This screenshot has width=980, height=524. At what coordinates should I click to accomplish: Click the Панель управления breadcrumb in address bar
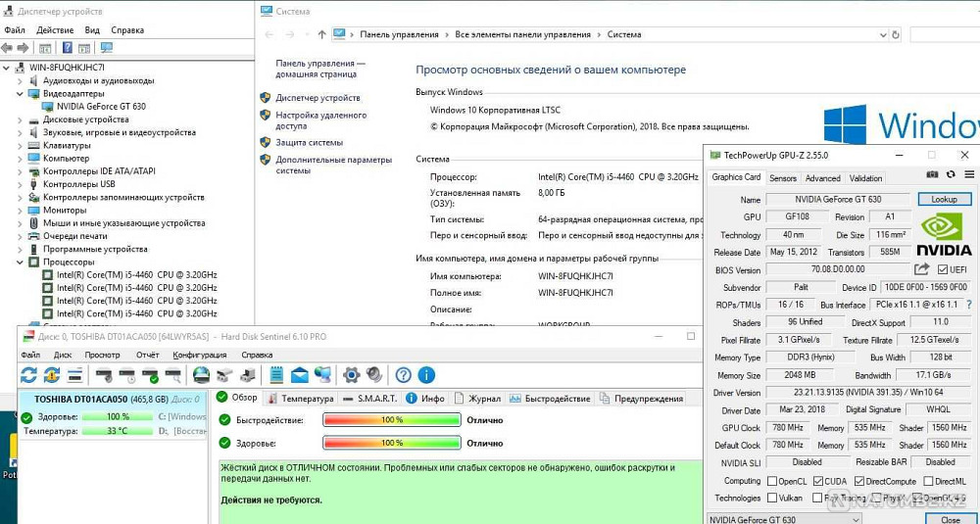(x=400, y=35)
